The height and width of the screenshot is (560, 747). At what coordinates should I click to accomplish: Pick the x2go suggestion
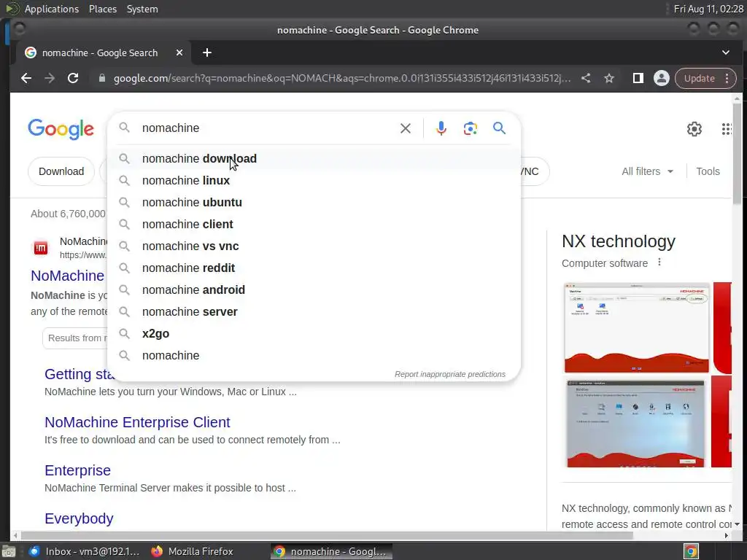(314, 334)
